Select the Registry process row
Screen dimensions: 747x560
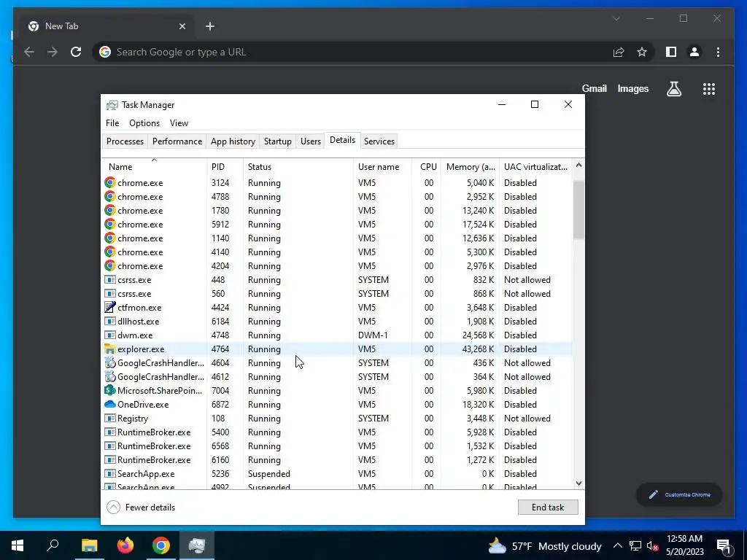pos(337,418)
